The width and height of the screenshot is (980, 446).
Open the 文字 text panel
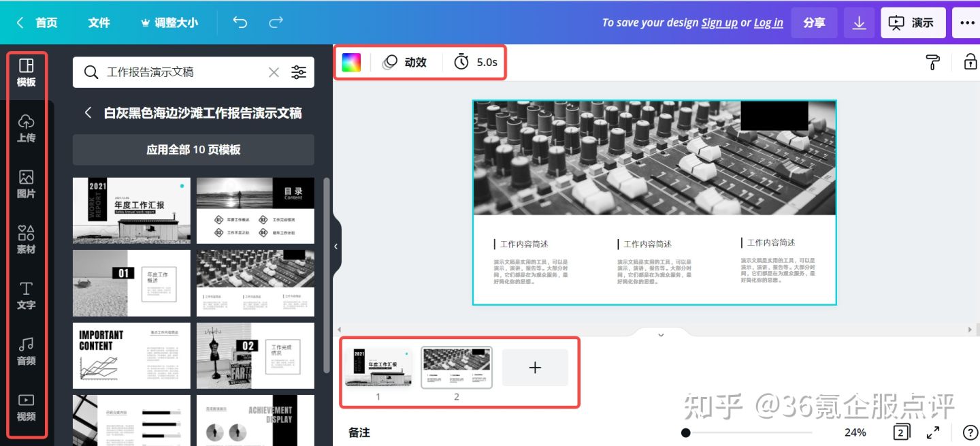click(x=26, y=297)
